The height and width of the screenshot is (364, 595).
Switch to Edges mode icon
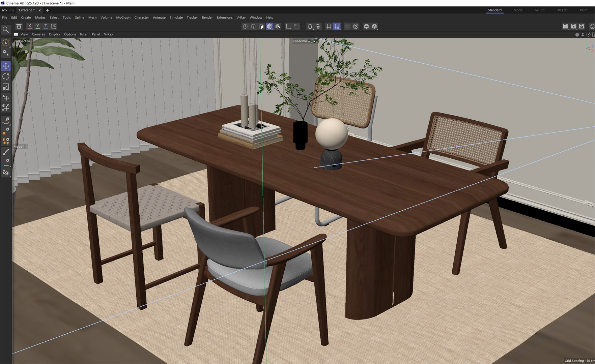click(253, 26)
